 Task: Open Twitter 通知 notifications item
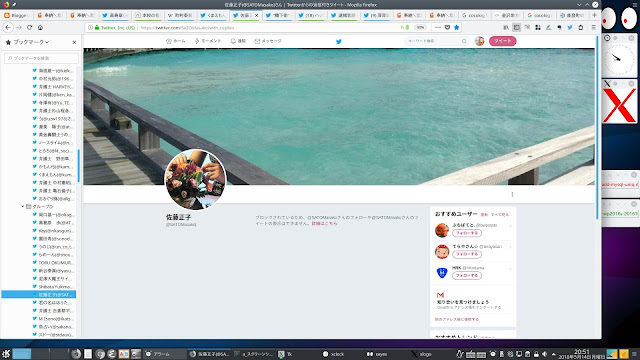[238, 41]
